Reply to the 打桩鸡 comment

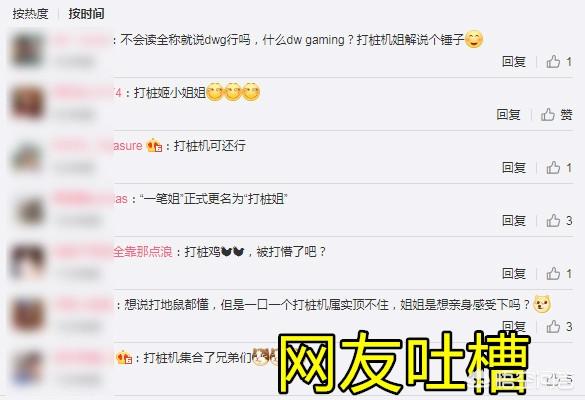point(514,274)
